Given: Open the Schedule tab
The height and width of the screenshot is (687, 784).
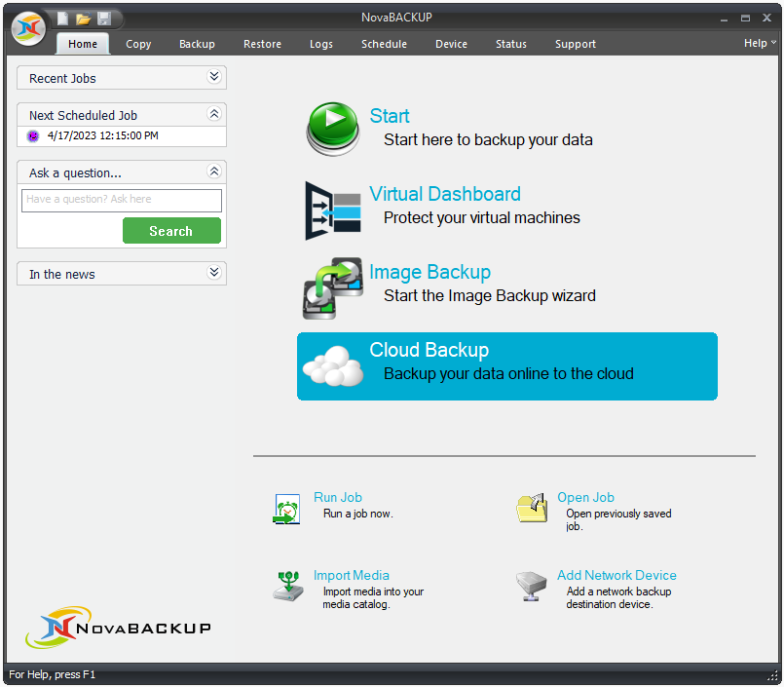Looking at the screenshot, I should click(384, 44).
